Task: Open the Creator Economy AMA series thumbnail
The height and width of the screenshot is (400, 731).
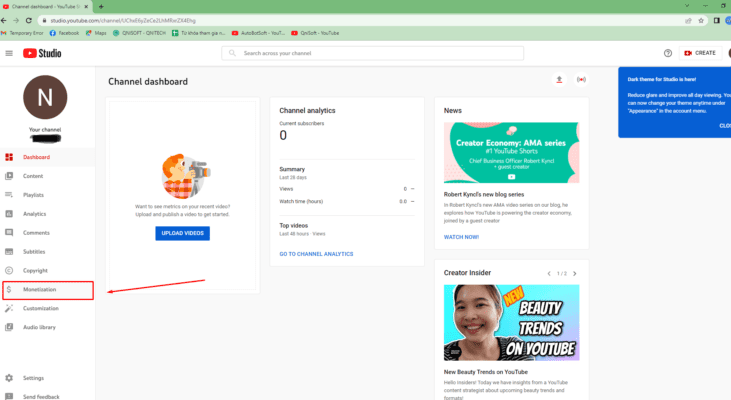Action: coord(511,152)
